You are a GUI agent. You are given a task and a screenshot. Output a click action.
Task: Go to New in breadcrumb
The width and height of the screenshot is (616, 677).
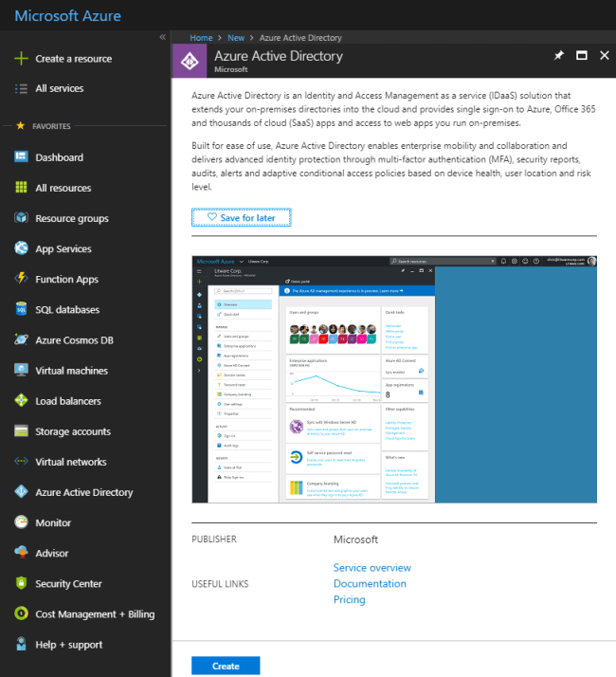236,38
